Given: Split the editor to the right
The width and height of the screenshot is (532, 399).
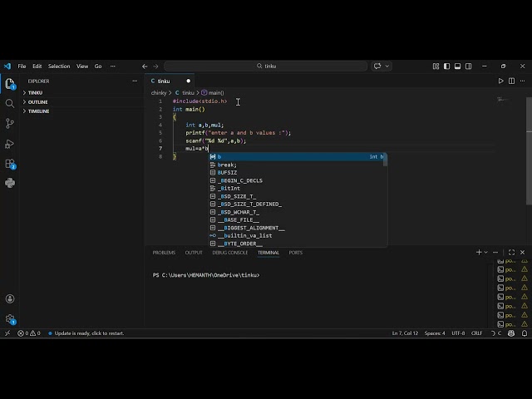Looking at the screenshot, I should coord(512,81).
